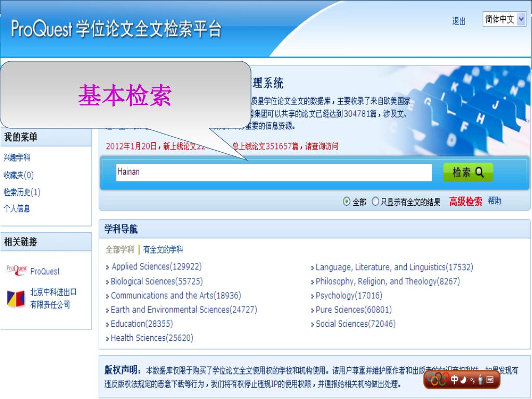Click the 我的菜单 panel heading
The height and width of the screenshot is (399, 532).
pyautogui.click(x=20, y=137)
